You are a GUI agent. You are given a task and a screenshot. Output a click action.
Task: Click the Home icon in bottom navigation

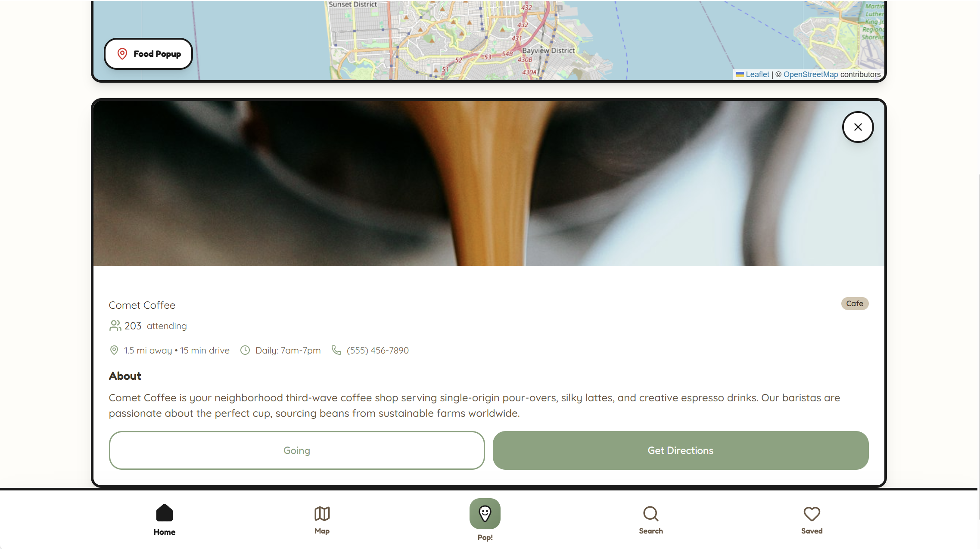click(x=164, y=513)
